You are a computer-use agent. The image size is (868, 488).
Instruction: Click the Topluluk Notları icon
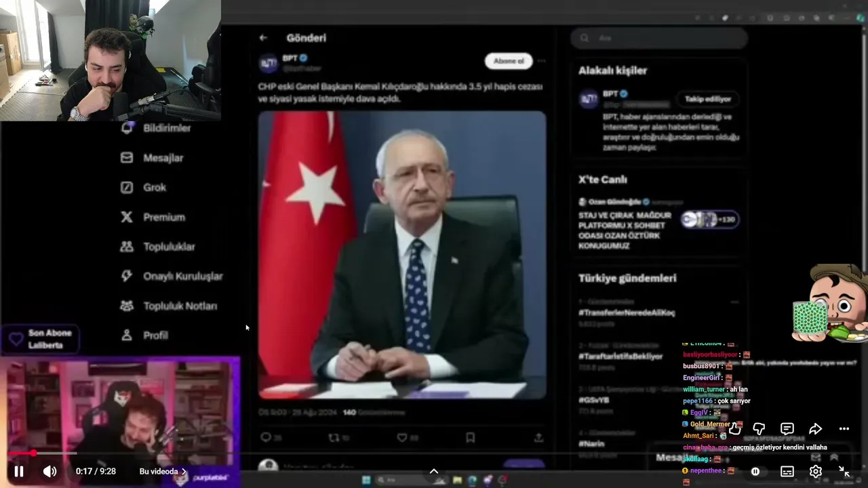pyautogui.click(x=127, y=306)
